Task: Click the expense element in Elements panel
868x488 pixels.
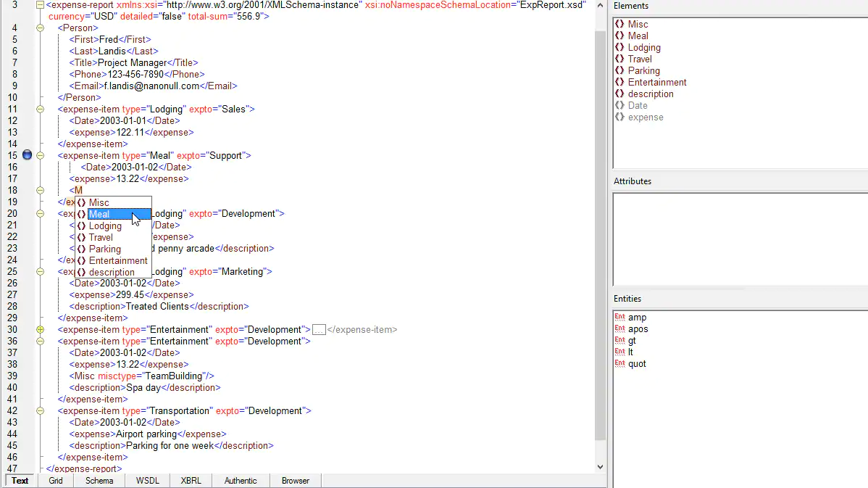Action: point(645,117)
